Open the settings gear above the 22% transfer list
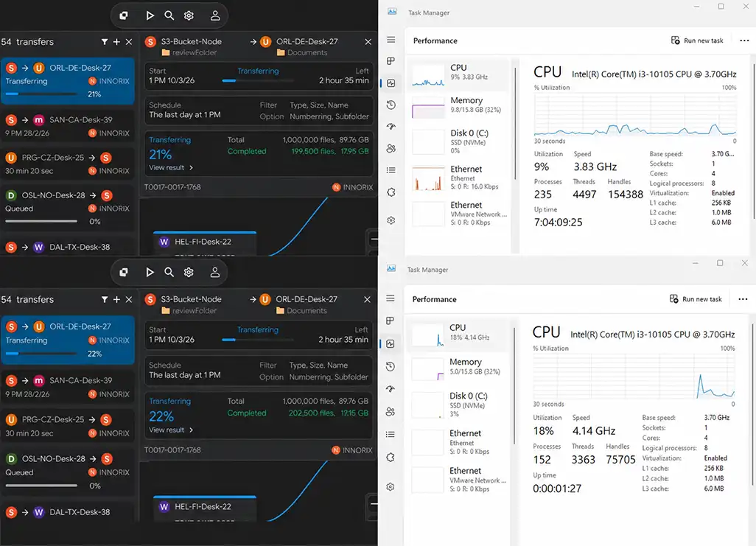Image resolution: width=756 pixels, height=546 pixels. [189, 273]
